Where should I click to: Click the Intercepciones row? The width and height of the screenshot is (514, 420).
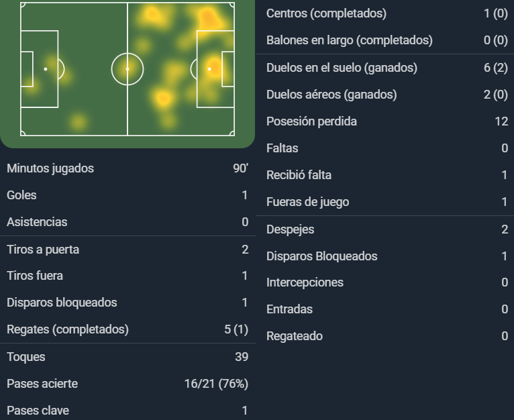(x=385, y=282)
